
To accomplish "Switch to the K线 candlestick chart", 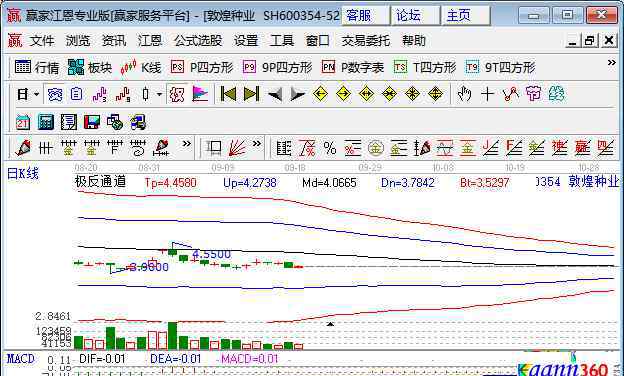I will pyautogui.click(x=141, y=67).
